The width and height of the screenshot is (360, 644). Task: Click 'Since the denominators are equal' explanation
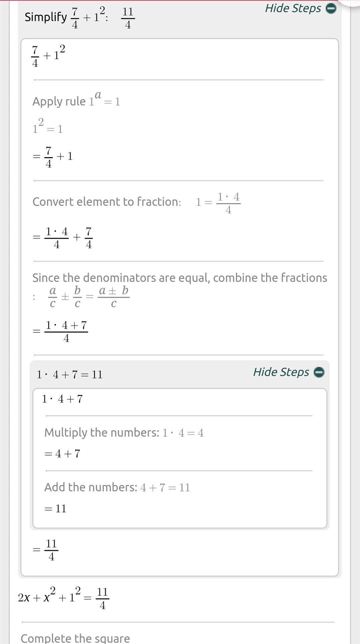(180, 278)
